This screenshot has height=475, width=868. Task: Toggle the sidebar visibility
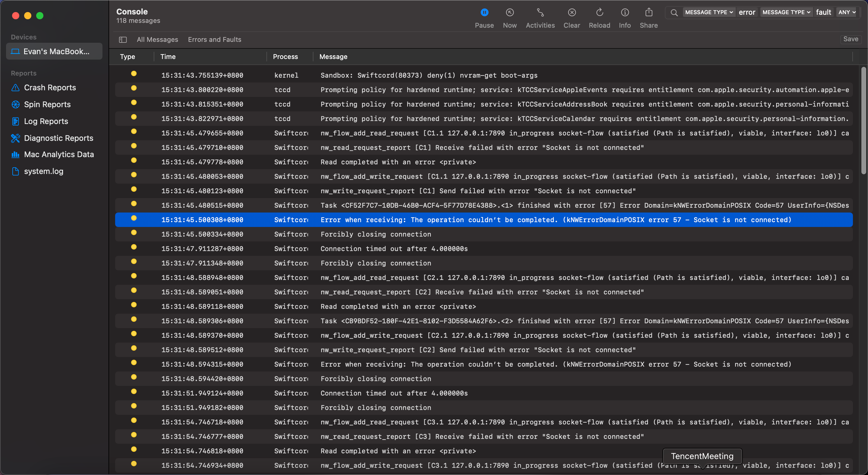(123, 39)
